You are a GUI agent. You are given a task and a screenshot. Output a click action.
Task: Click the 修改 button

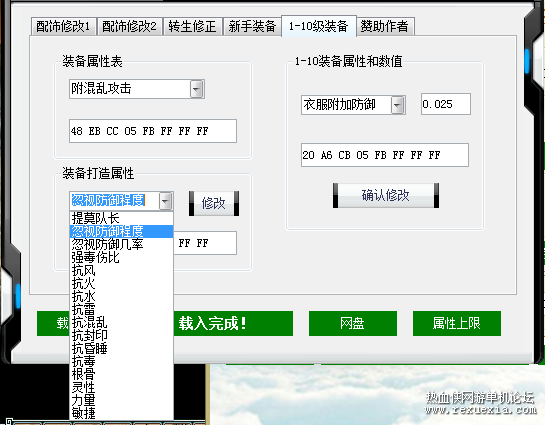214,203
